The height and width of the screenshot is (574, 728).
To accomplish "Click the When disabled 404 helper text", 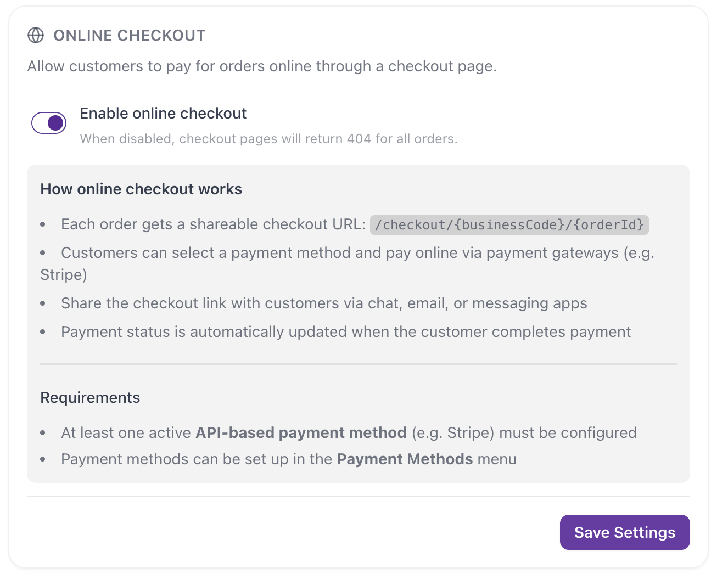I will (x=268, y=139).
